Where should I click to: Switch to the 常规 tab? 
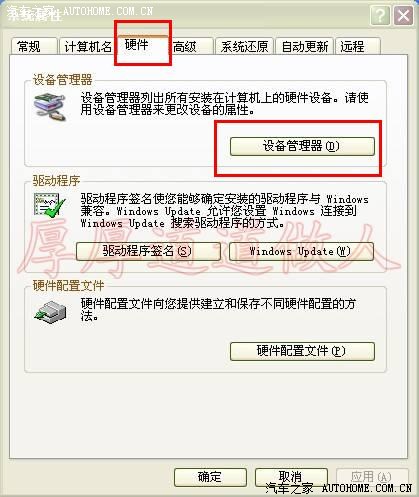[x=34, y=46]
